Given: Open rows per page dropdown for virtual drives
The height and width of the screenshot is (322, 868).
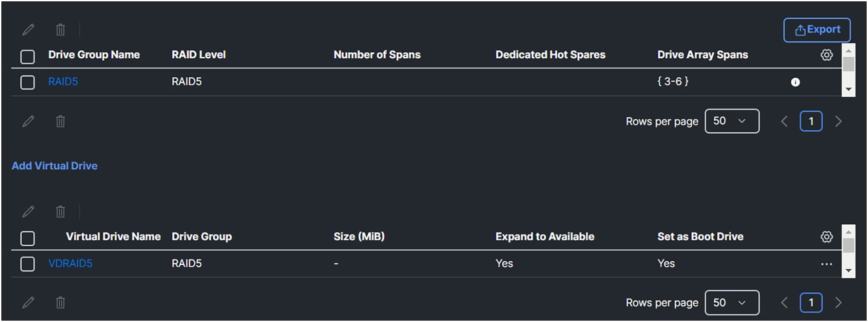Looking at the screenshot, I should tap(732, 302).
